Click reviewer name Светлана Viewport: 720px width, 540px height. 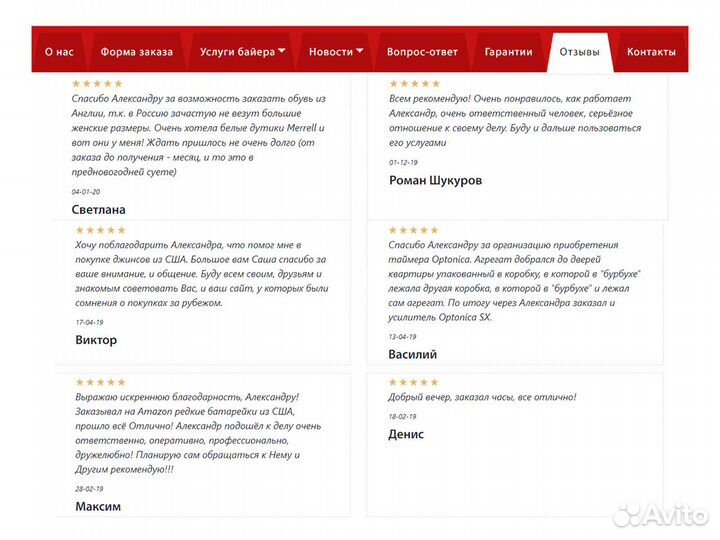[99, 210]
